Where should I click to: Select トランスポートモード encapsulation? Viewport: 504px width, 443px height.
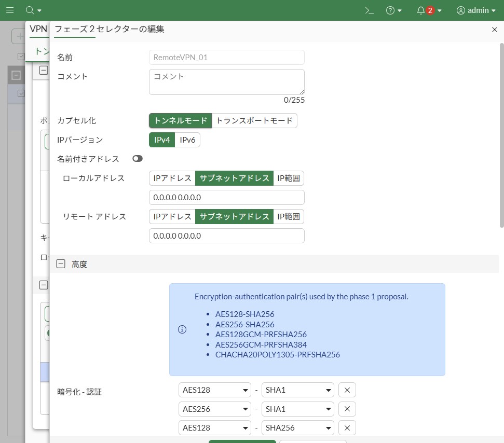[254, 121]
